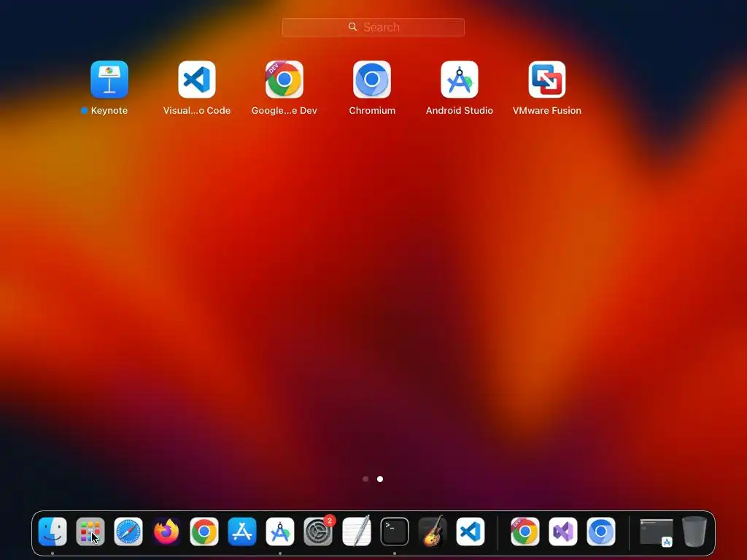Launch Android Studio from the Launchpad grid

460,79
